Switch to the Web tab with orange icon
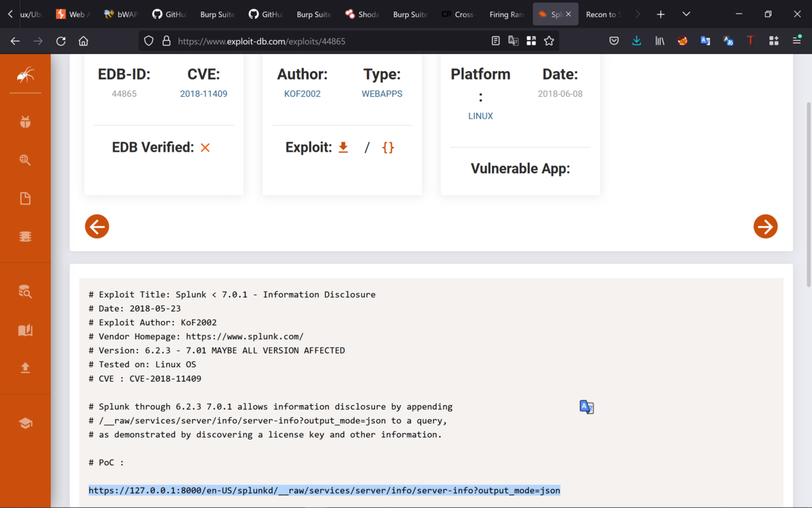This screenshot has height=508, width=812. click(x=72, y=14)
